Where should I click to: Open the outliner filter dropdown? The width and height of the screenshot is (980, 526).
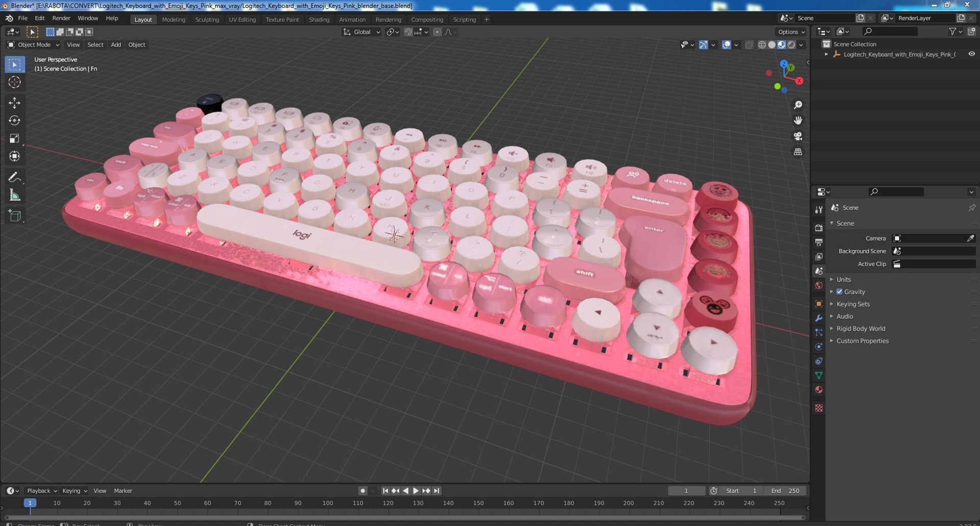955,32
